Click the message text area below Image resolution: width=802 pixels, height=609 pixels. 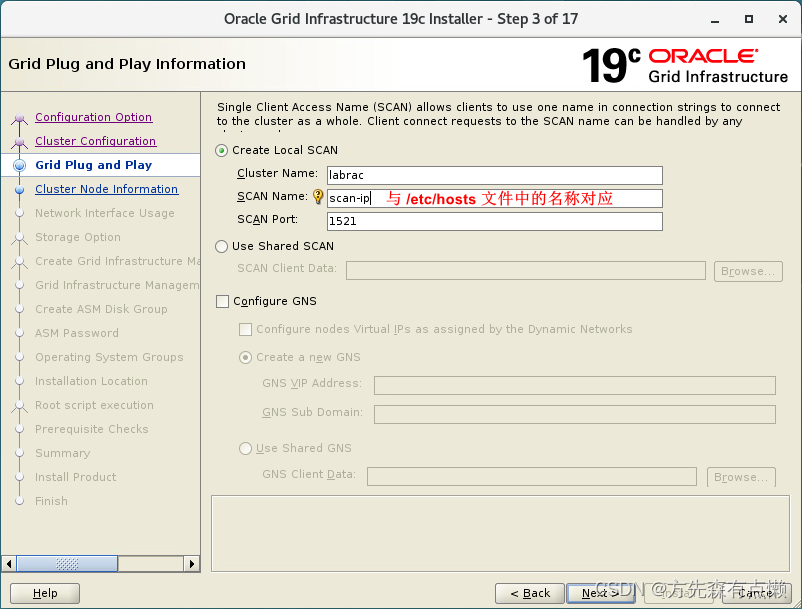[x=500, y=533]
